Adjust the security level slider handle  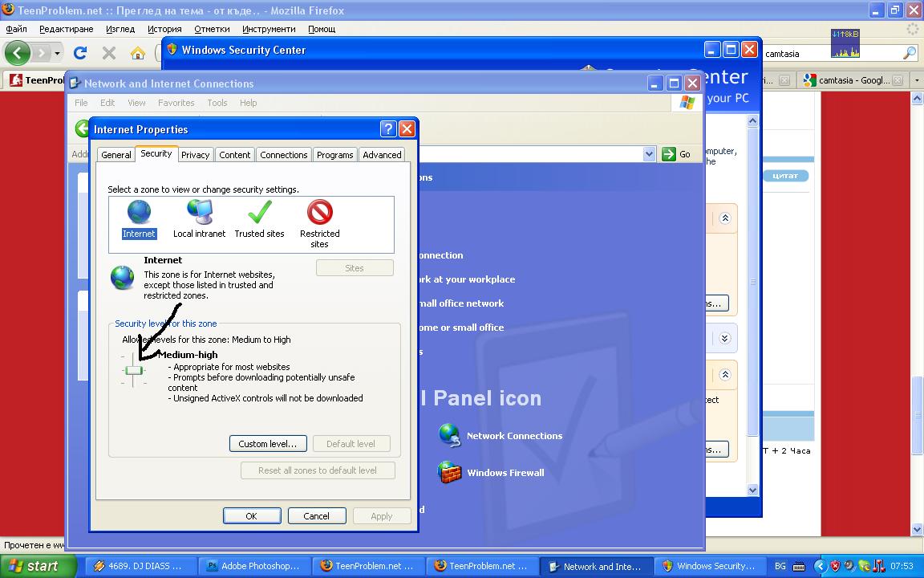(135, 370)
